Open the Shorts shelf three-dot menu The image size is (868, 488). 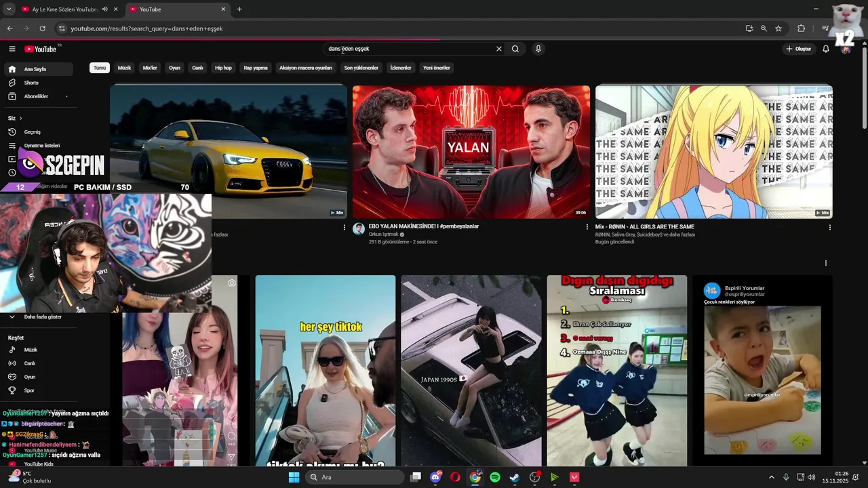click(x=826, y=263)
